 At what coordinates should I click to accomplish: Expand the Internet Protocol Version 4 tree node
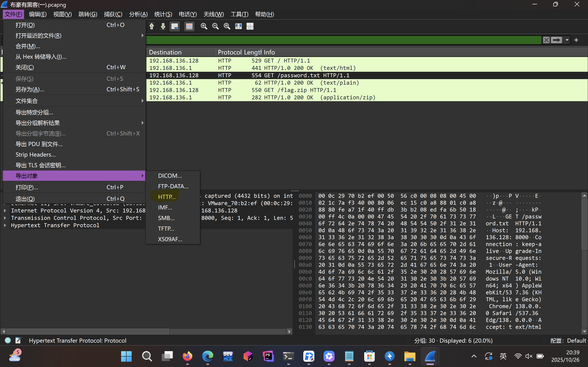(x=5, y=210)
